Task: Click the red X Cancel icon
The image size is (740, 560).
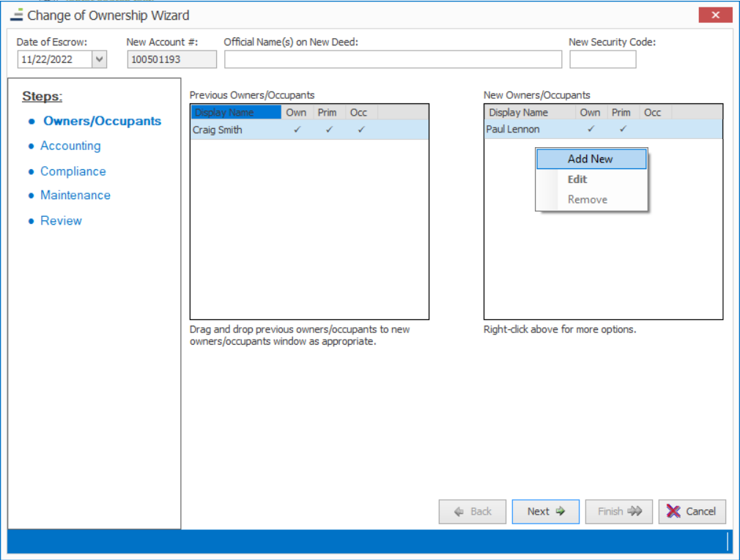Action: tap(673, 512)
